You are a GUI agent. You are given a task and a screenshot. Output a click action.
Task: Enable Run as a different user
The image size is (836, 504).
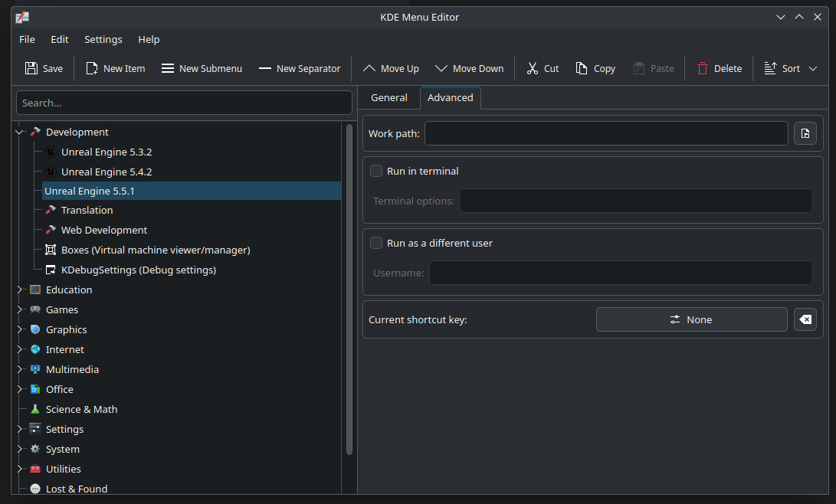tap(376, 242)
